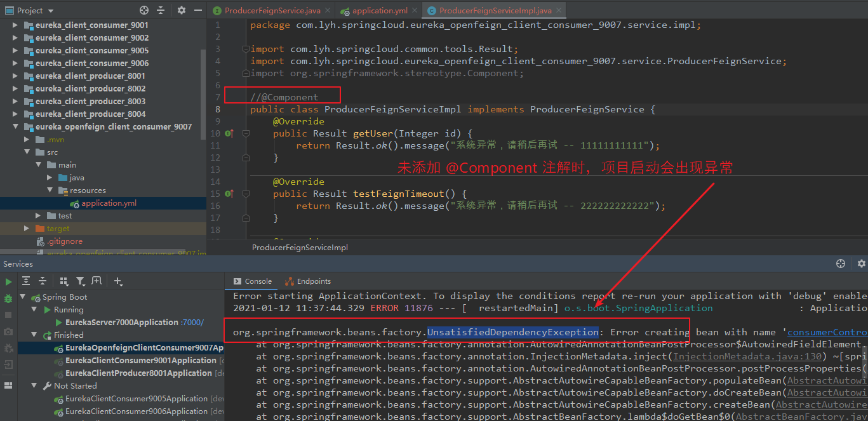Click Open in New Tab icon in Services

[x=97, y=281]
